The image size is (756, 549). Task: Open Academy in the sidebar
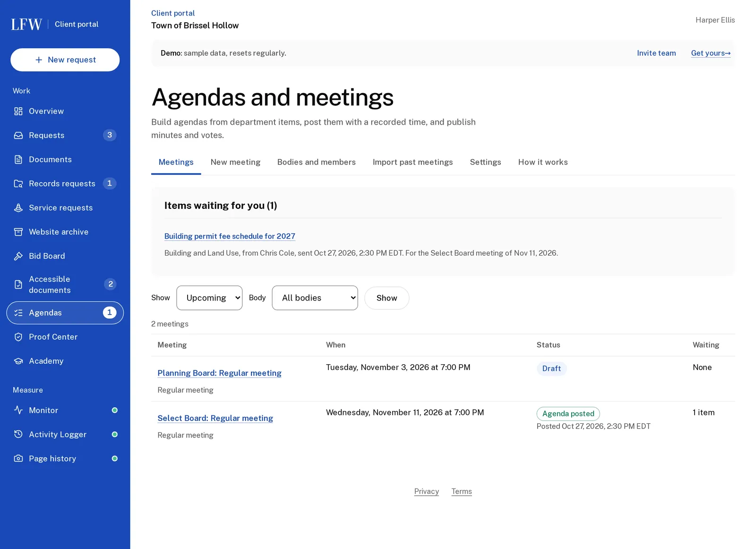(x=65, y=361)
